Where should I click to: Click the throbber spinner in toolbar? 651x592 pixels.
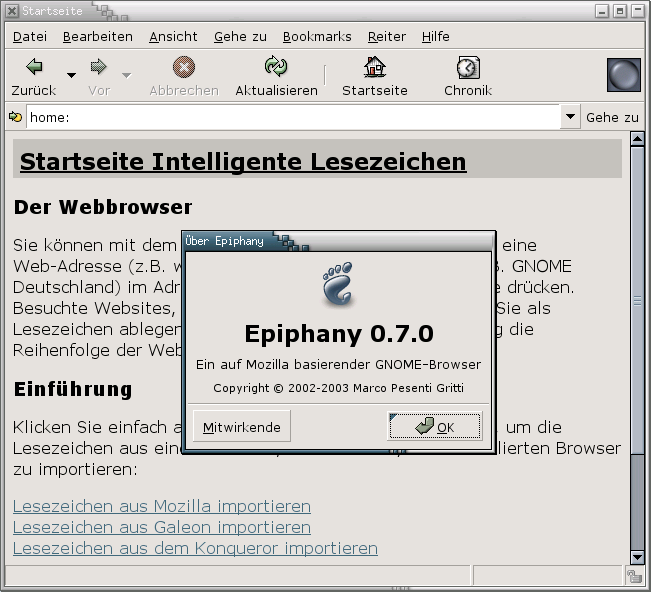point(623,76)
